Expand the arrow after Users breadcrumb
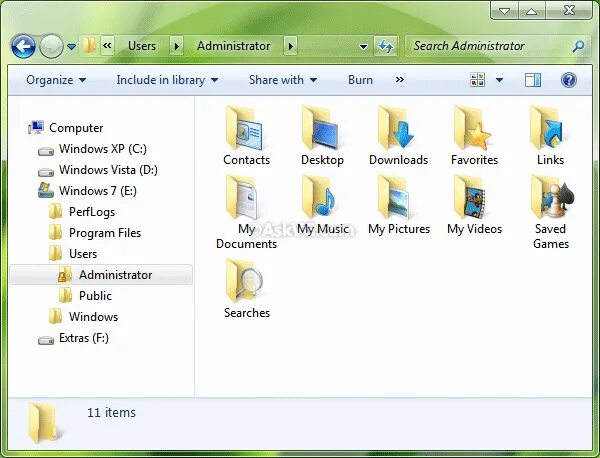 point(176,46)
